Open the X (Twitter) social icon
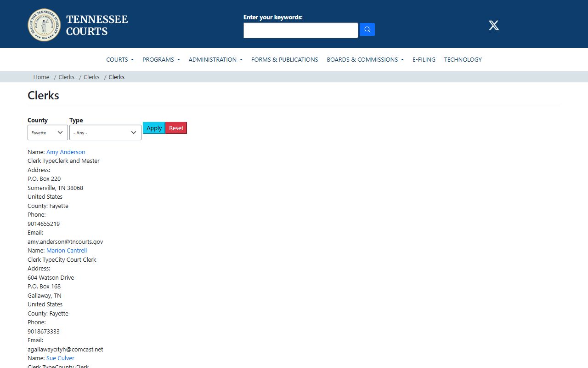 494,25
